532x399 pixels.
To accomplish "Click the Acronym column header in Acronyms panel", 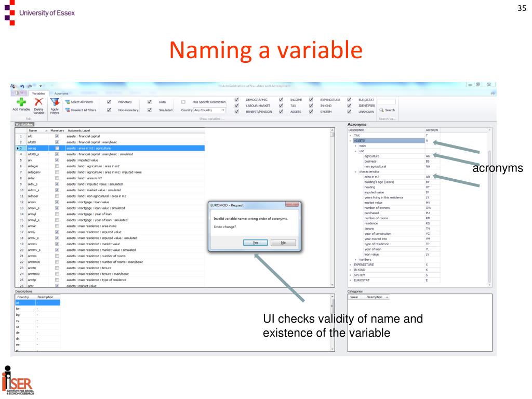I will 432,130.
